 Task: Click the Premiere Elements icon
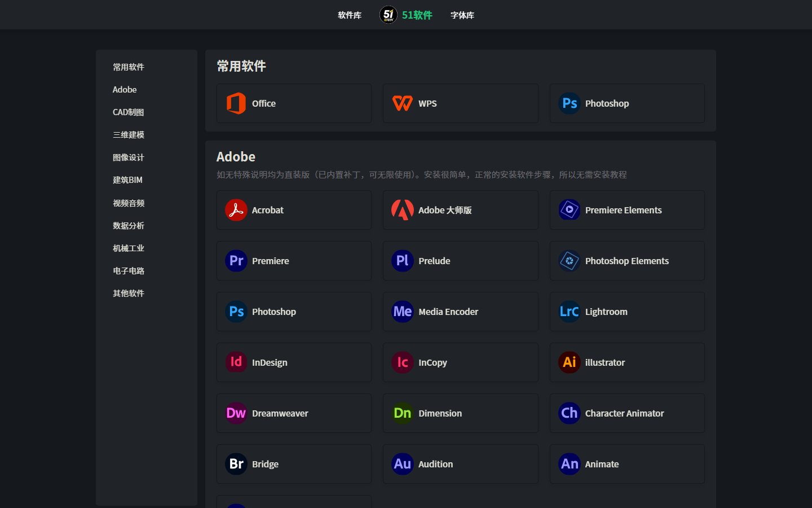pos(570,210)
